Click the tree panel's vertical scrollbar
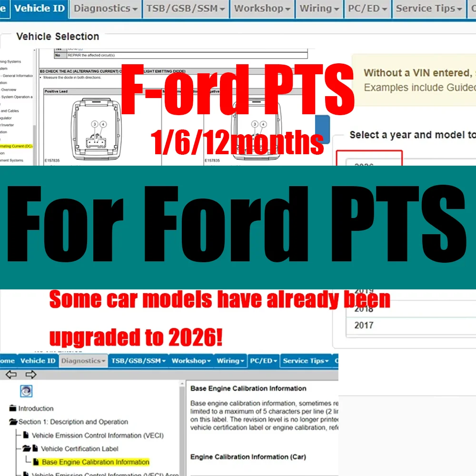The height and width of the screenshot is (476, 476). click(182, 428)
